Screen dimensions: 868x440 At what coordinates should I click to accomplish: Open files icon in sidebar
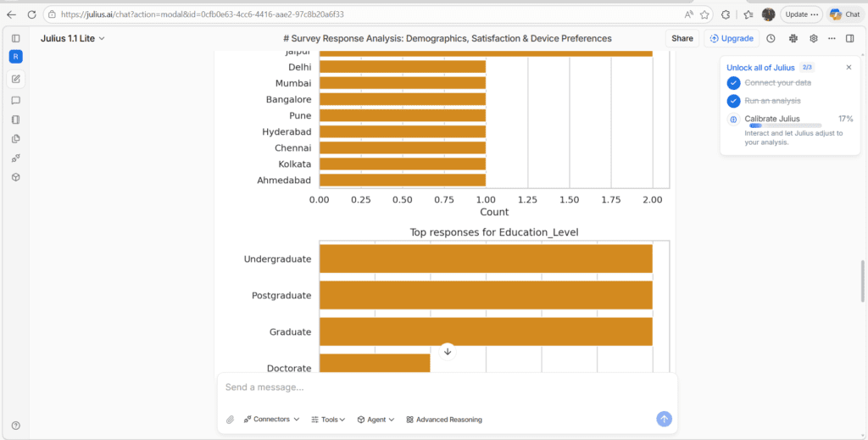(x=15, y=138)
